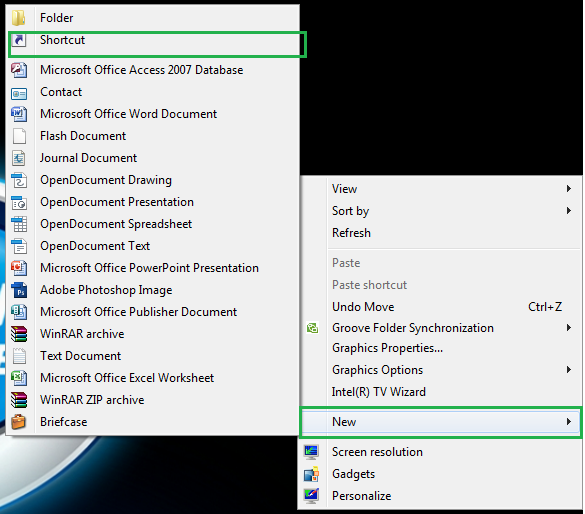Click the OpenDocument Text icon
The height and width of the screenshot is (514, 585).
tap(19, 246)
